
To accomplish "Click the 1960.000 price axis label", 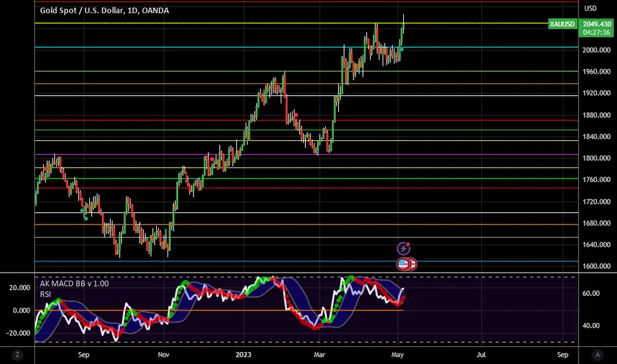I will tap(596, 71).
